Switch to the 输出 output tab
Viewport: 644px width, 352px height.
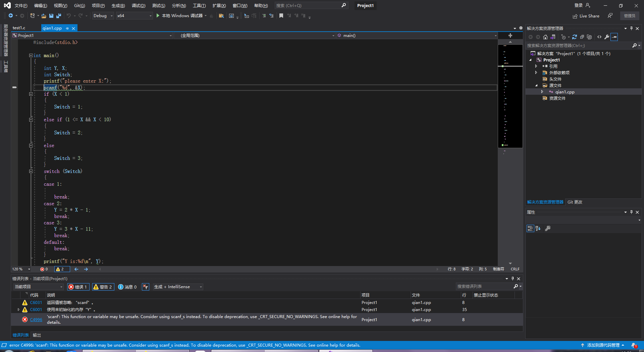pos(37,335)
